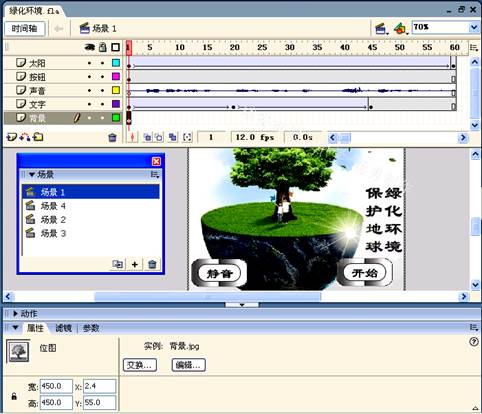Click the Edit Symbols icon
The image size is (482, 414).
click(x=400, y=29)
